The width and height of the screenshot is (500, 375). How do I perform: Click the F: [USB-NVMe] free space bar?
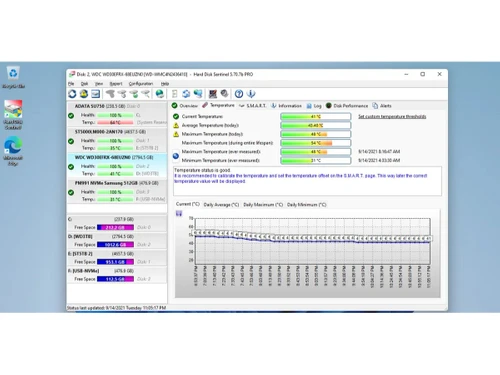tap(115, 279)
